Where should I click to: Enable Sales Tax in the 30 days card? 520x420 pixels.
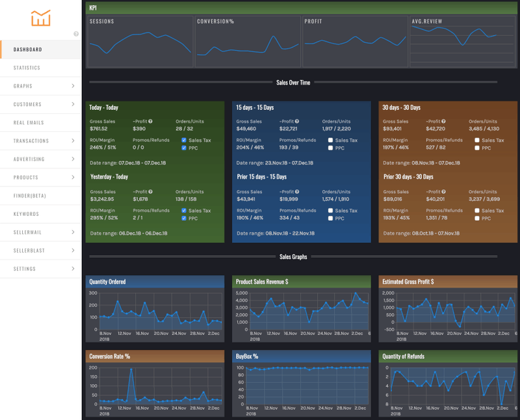coord(478,139)
